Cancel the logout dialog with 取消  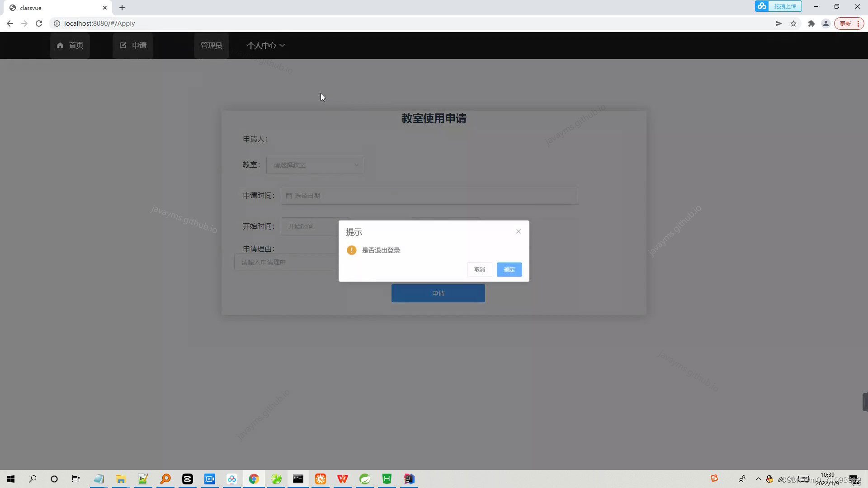point(479,270)
